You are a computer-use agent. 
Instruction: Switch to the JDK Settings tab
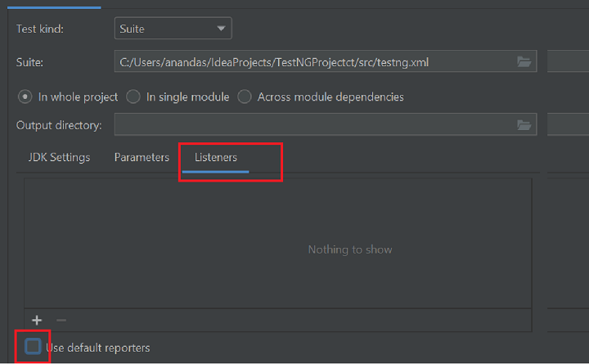coord(59,157)
